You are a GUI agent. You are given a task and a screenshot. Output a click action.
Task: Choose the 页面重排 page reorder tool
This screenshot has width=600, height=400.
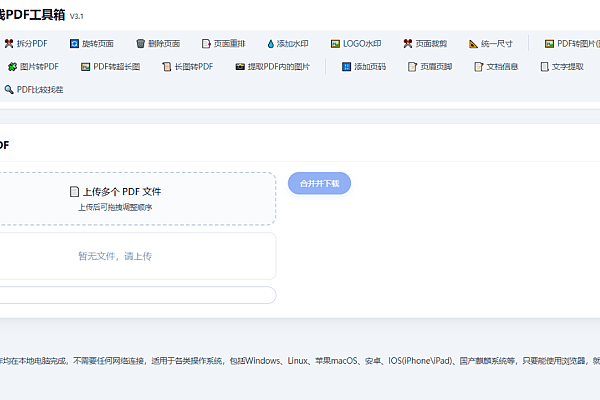pyautogui.click(x=223, y=44)
